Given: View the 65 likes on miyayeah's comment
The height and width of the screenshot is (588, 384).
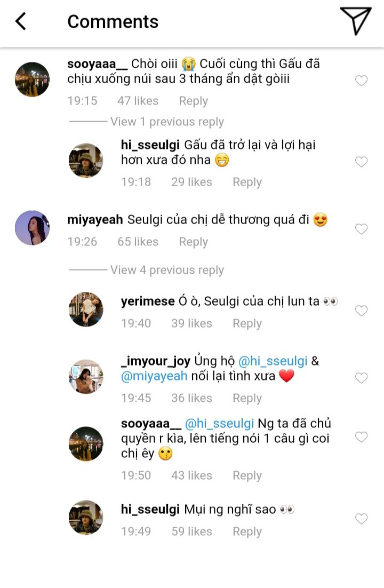Looking at the screenshot, I should pyautogui.click(x=138, y=242).
